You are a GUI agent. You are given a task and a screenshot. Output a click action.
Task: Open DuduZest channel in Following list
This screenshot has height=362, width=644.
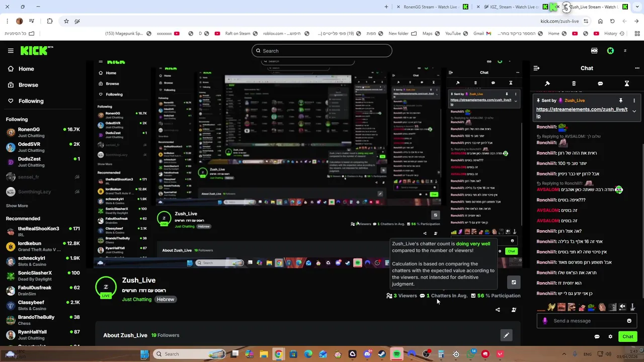(43, 162)
